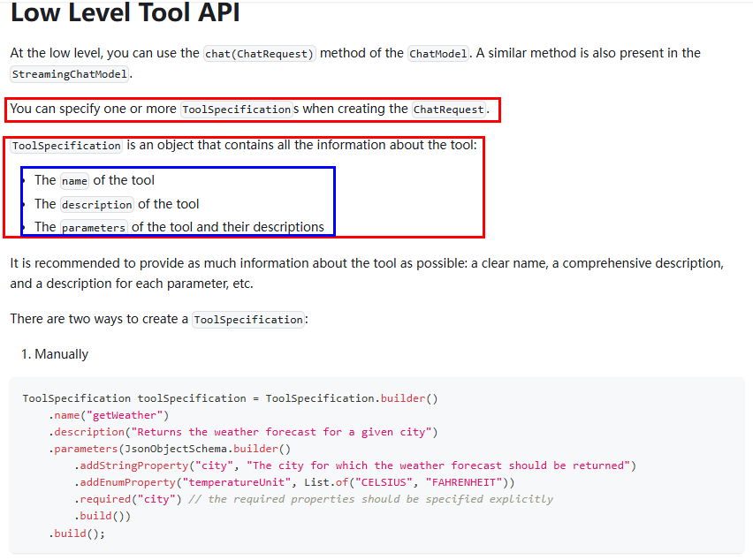Click code line starting ".addEnumProperty("temperatureUnit""
The width and height of the screenshot is (753, 560).
294,482
